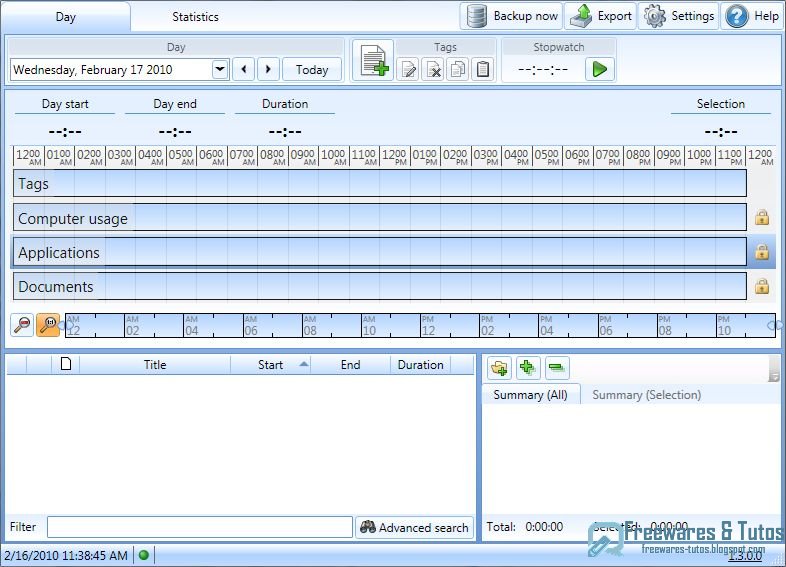This screenshot has width=786, height=567.
Task: Click the status bar date 2/16/2010 11:38:45 AM
Action: (x=66, y=555)
